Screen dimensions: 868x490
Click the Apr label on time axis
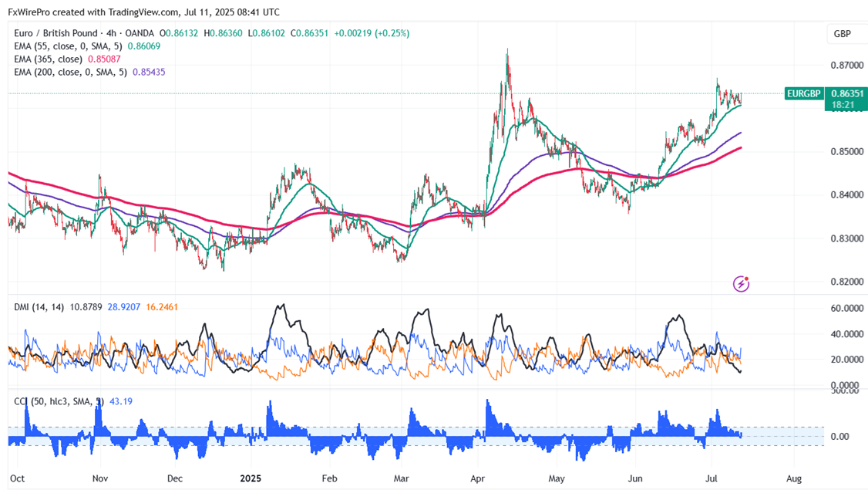tap(477, 478)
